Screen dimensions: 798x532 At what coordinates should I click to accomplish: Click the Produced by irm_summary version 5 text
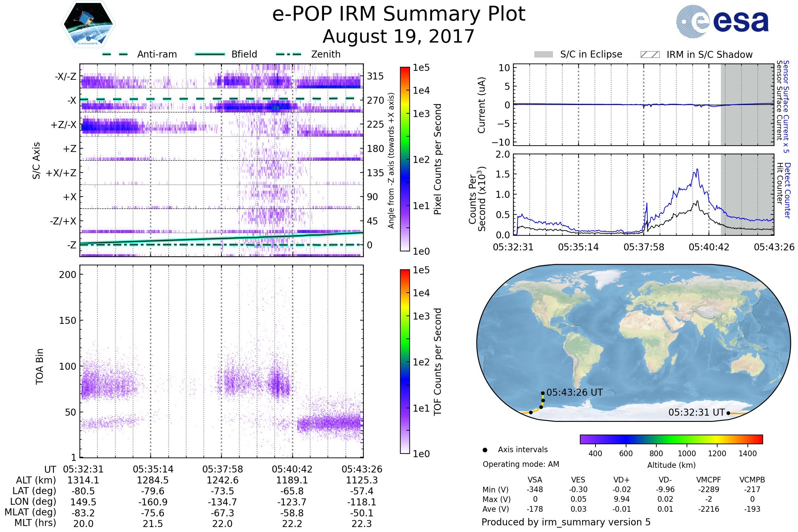(566, 522)
